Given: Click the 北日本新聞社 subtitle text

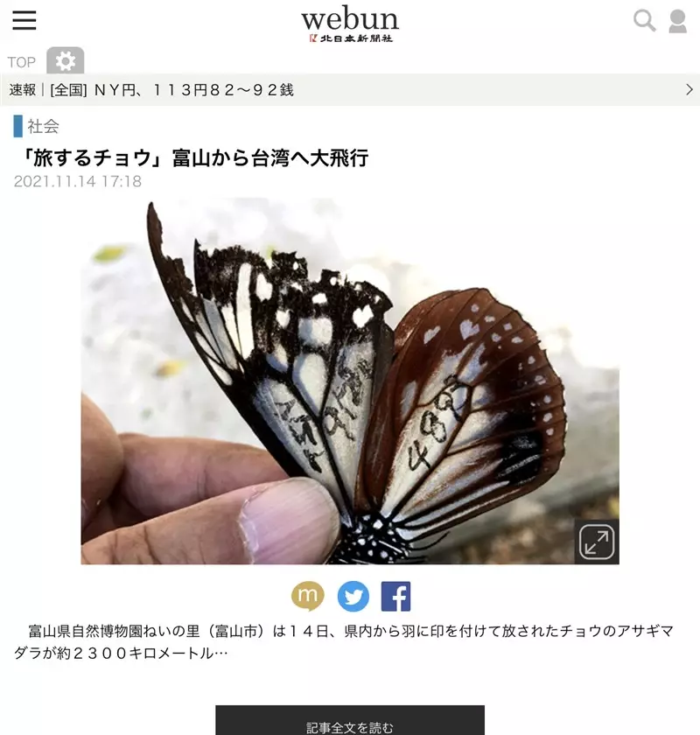Looking at the screenshot, I should [x=356, y=38].
